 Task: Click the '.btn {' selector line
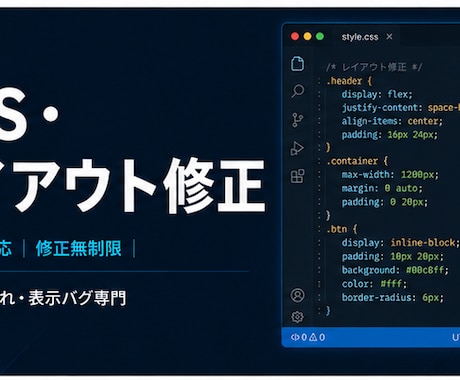click(x=342, y=229)
